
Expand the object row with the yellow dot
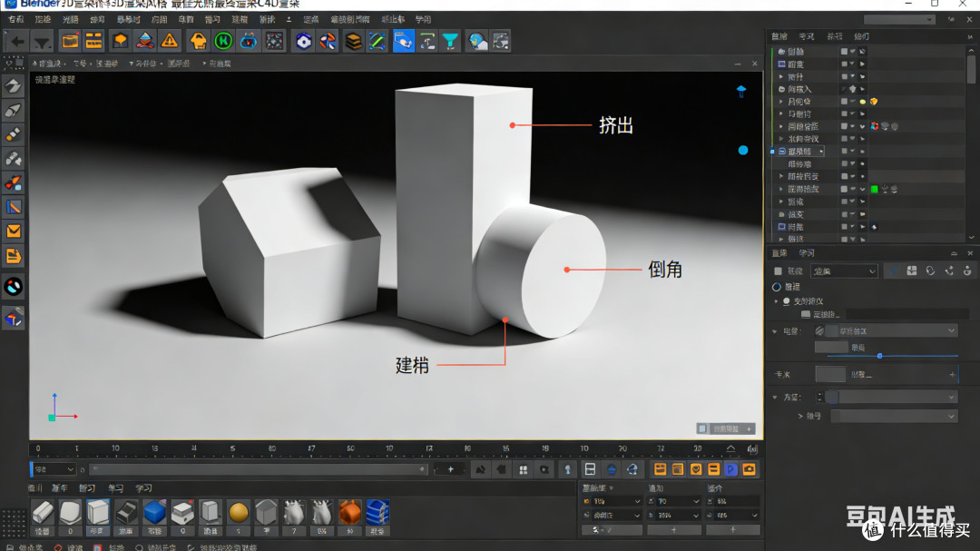click(781, 102)
